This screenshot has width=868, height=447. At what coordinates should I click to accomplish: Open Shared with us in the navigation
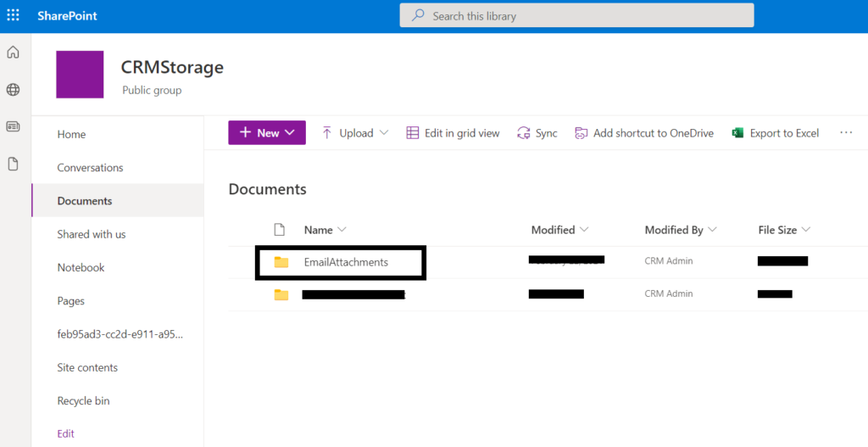(x=92, y=234)
